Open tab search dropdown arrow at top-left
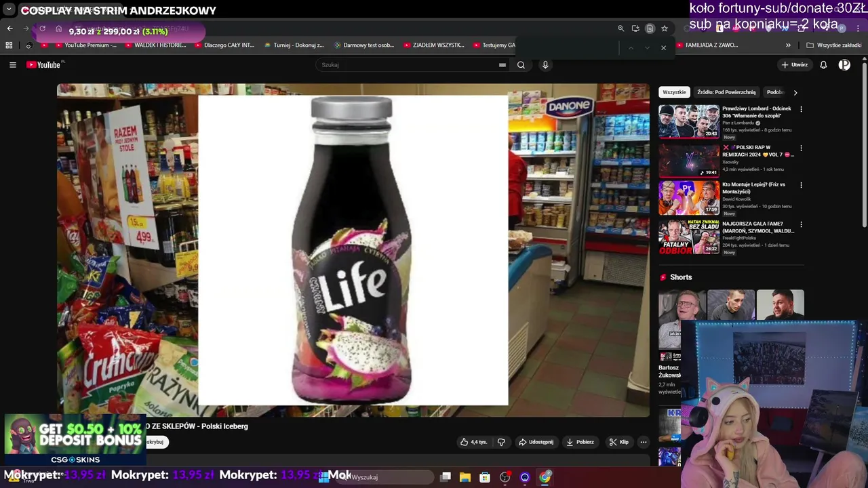This screenshot has width=868, height=488. (9, 10)
